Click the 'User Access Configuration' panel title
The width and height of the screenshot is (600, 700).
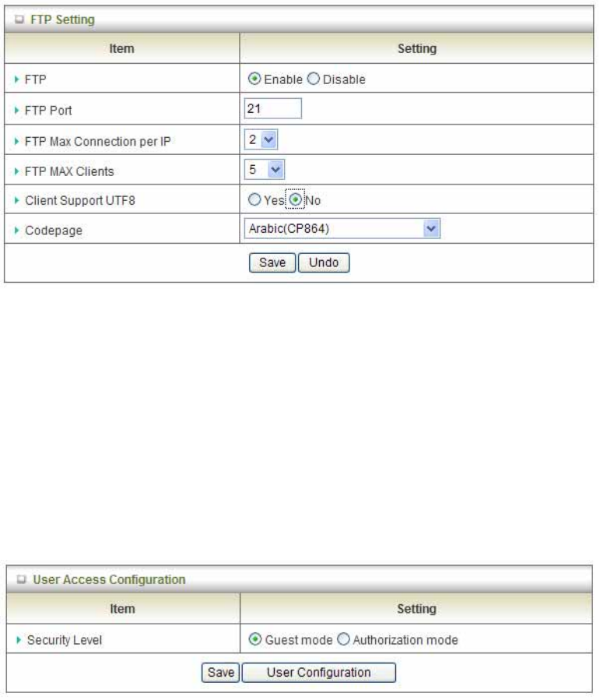coord(109,579)
